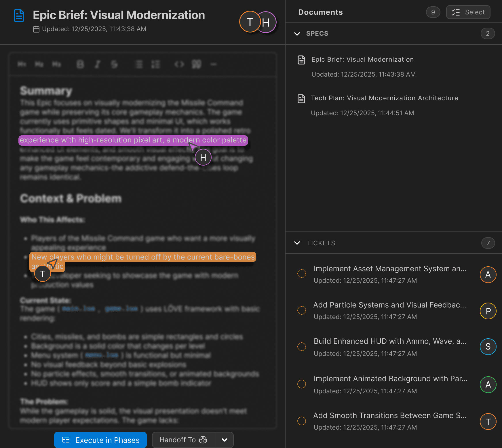Insert a blockquote using the quote icon
This screenshot has height=448, width=502.
point(197,64)
